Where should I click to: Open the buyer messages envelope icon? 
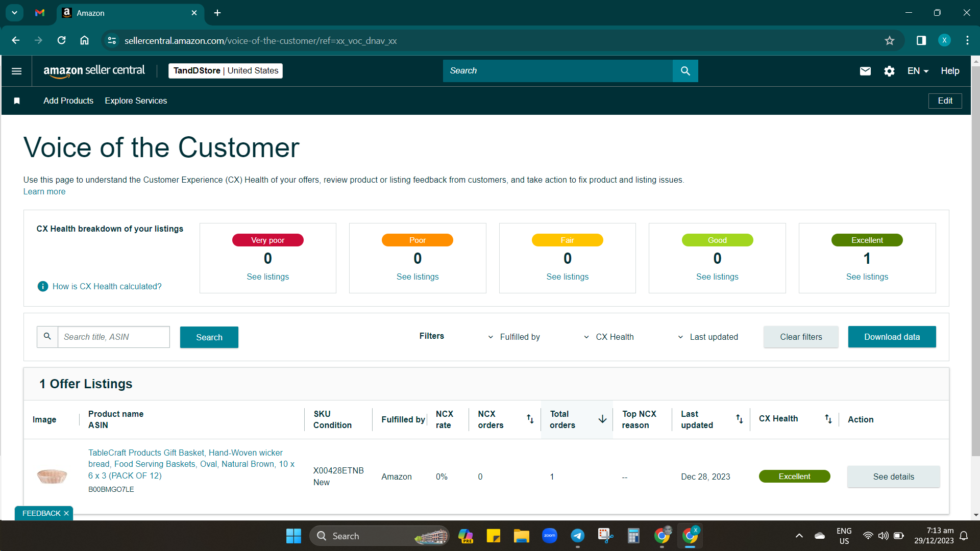click(x=865, y=71)
